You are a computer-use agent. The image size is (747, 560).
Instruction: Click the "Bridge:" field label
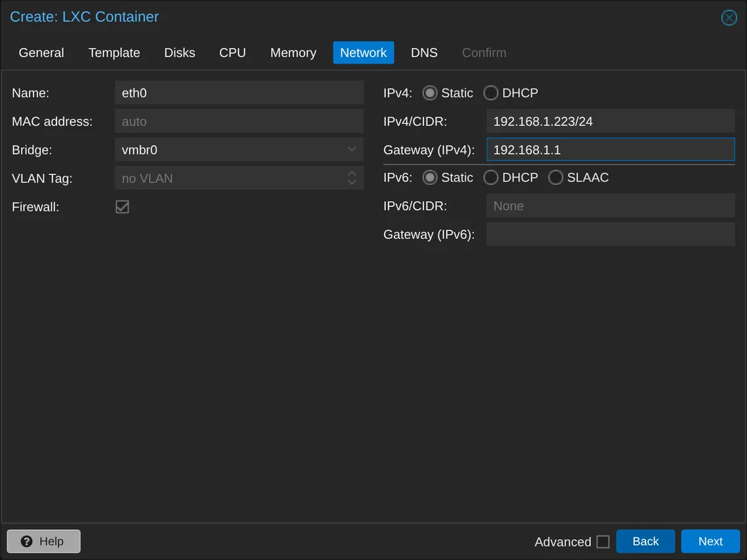pyautogui.click(x=32, y=150)
